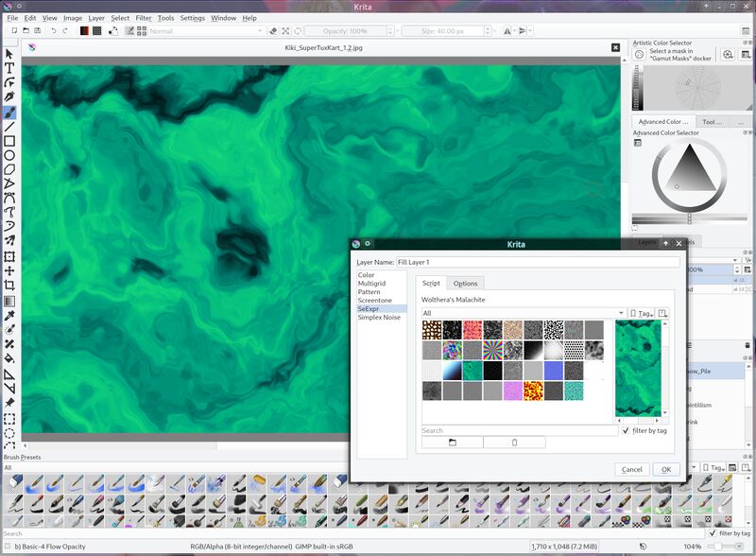Screen dimensions: 756x556
Task: Select the Gradient tool
Action: [9, 302]
